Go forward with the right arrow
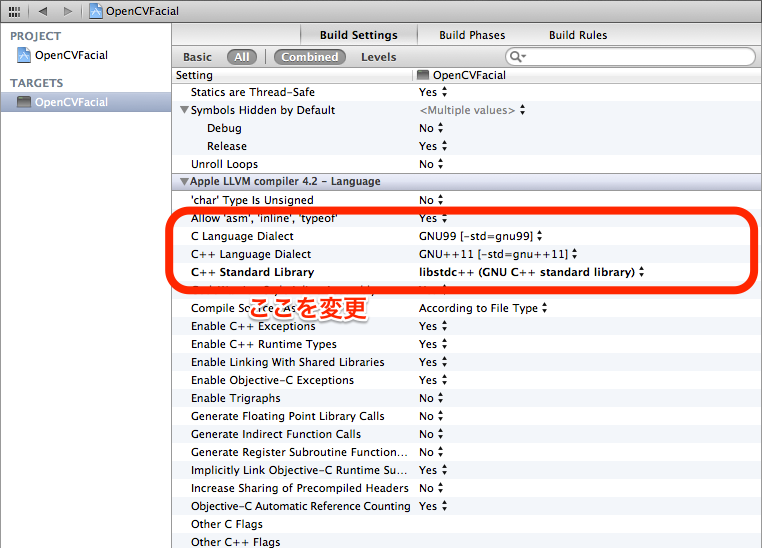 click(x=68, y=11)
